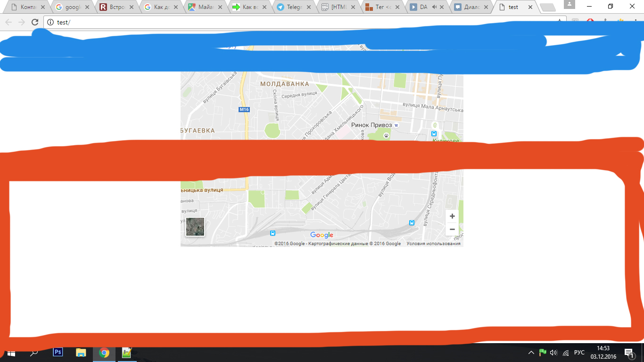The width and height of the screenshot is (644, 362).
Task: Switch to the Конта tab
Action: point(28,7)
